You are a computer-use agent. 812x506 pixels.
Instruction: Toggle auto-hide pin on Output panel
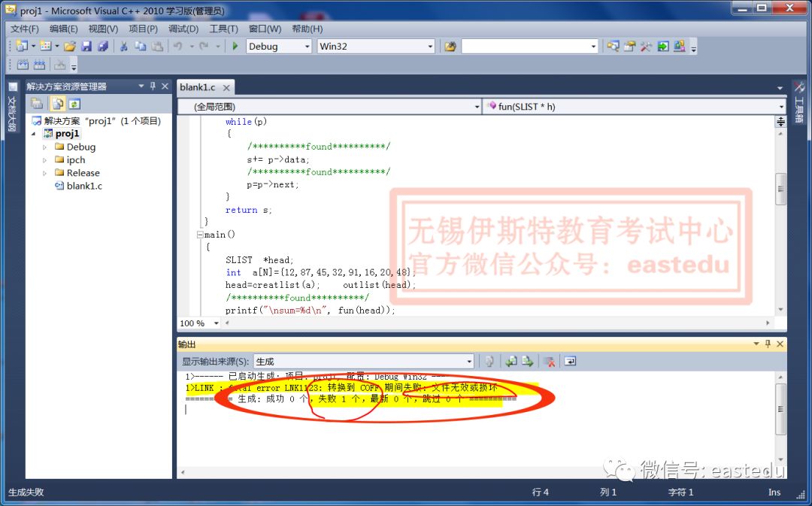768,344
